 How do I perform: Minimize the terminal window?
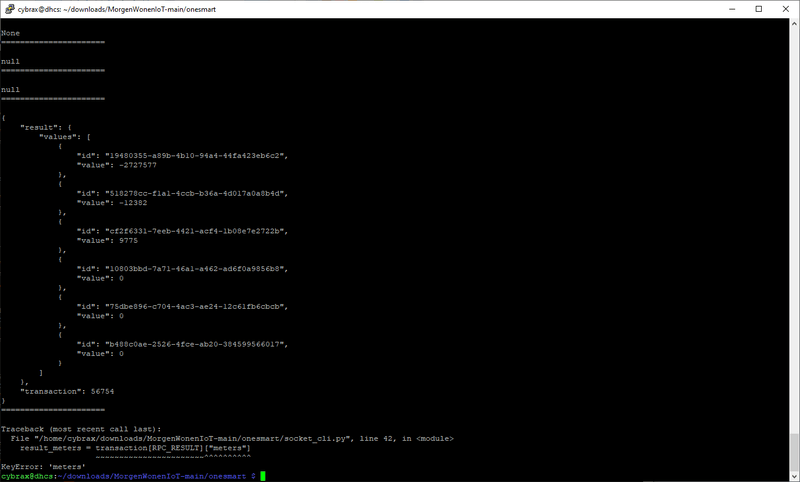[x=732, y=9]
